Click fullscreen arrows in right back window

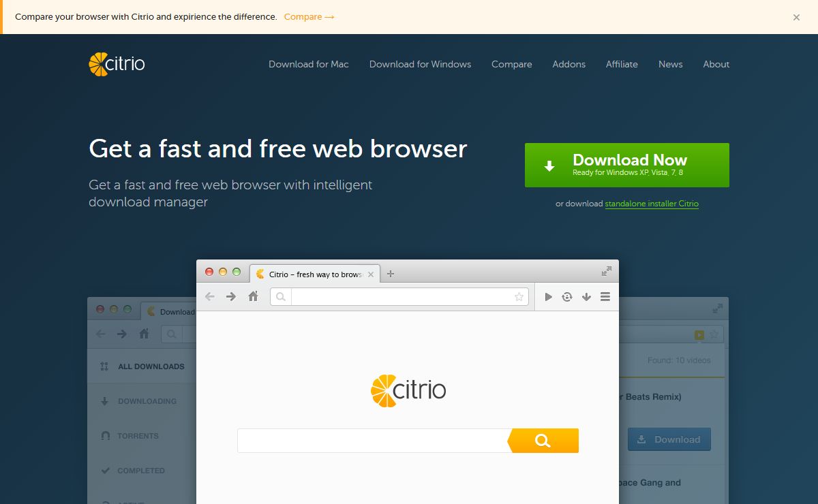coord(718,309)
